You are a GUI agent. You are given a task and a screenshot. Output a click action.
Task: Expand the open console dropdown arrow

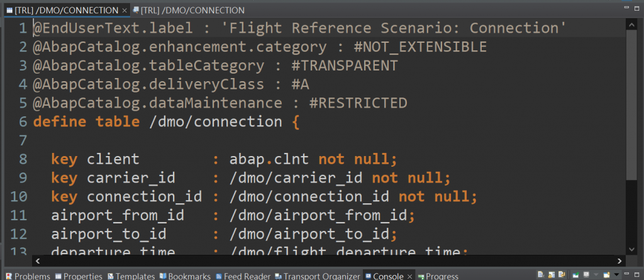616,275
